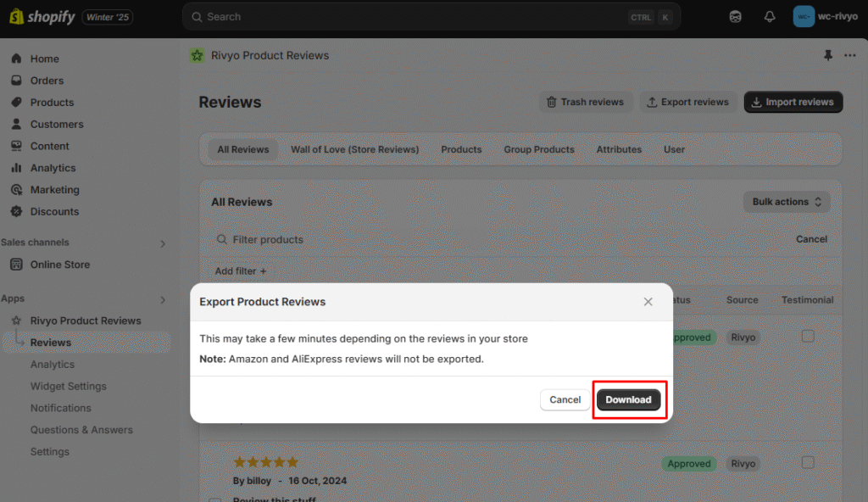Viewport: 868px width, 502px height.
Task: Click the Shopify logo icon
Action: pos(14,17)
